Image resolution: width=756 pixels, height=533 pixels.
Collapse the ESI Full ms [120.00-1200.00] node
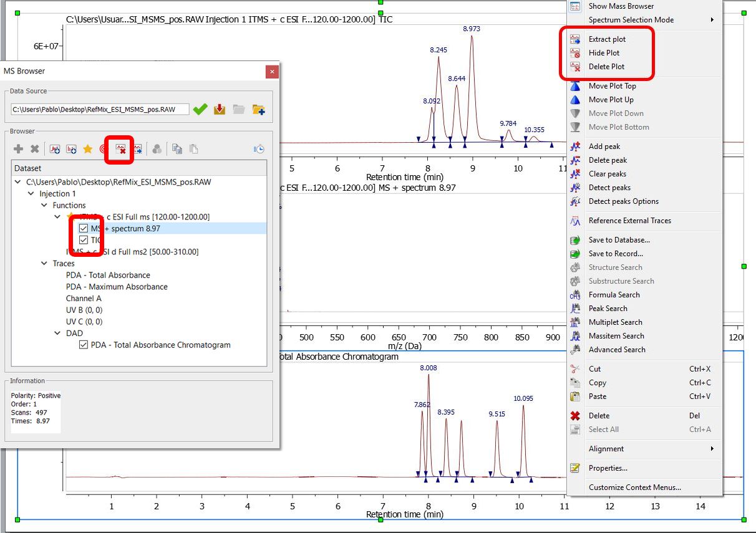58,217
